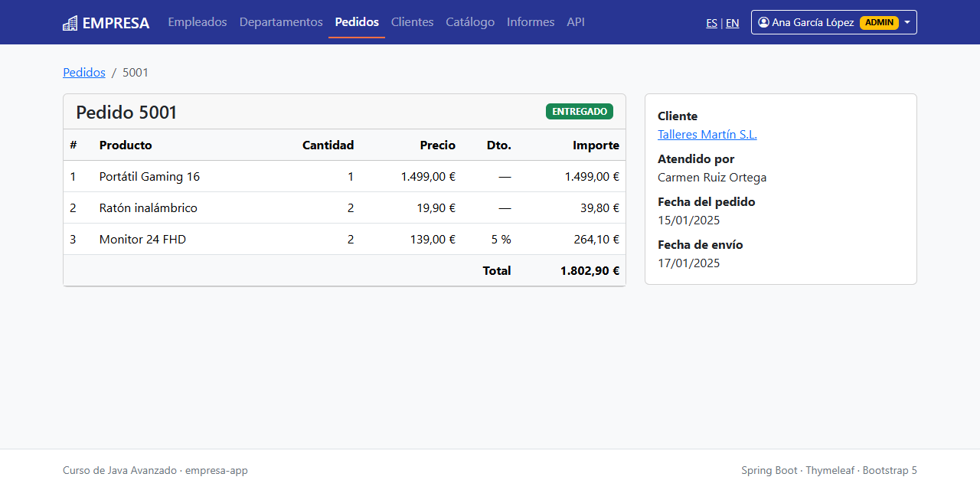Image resolution: width=980 pixels, height=490 pixels.
Task: Click the order date 15/01/2025
Action: 689,220
